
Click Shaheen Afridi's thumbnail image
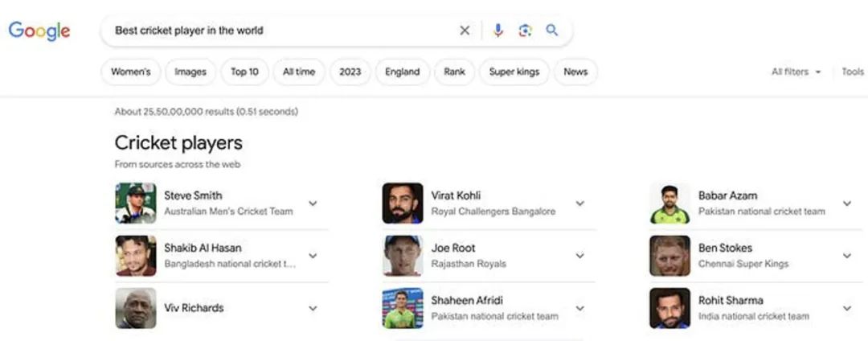(403, 308)
